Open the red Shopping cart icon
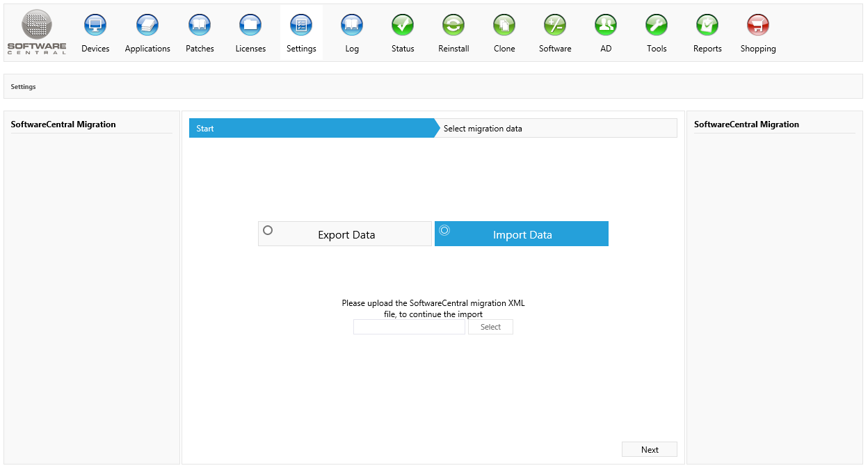Viewport: 868px width, 468px height. 758,26
